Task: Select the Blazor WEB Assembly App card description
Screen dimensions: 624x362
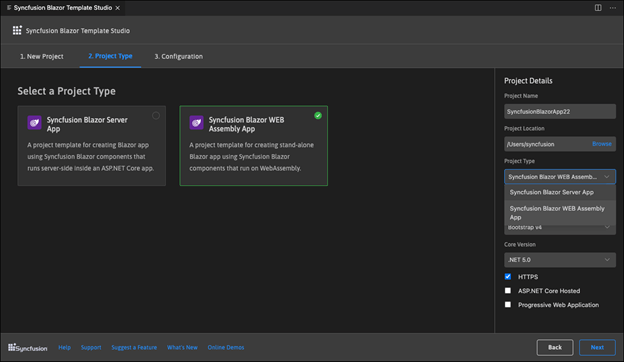Action: click(252, 157)
